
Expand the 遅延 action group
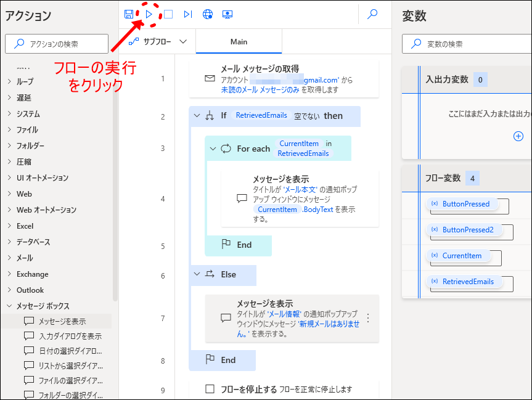click(x=9, y=98)
